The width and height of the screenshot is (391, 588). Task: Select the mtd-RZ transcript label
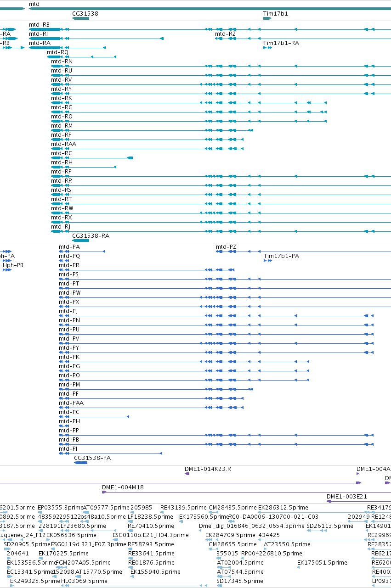225,34
